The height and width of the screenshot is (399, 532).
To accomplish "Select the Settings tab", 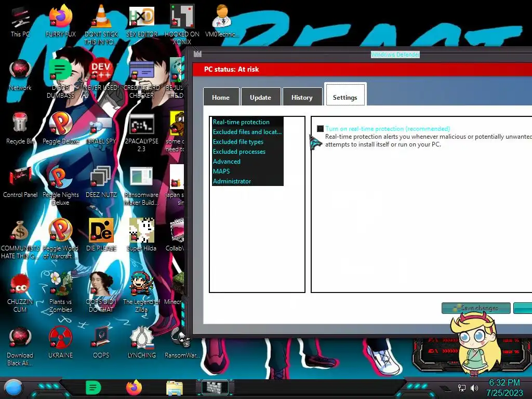I will pos(345,95).
